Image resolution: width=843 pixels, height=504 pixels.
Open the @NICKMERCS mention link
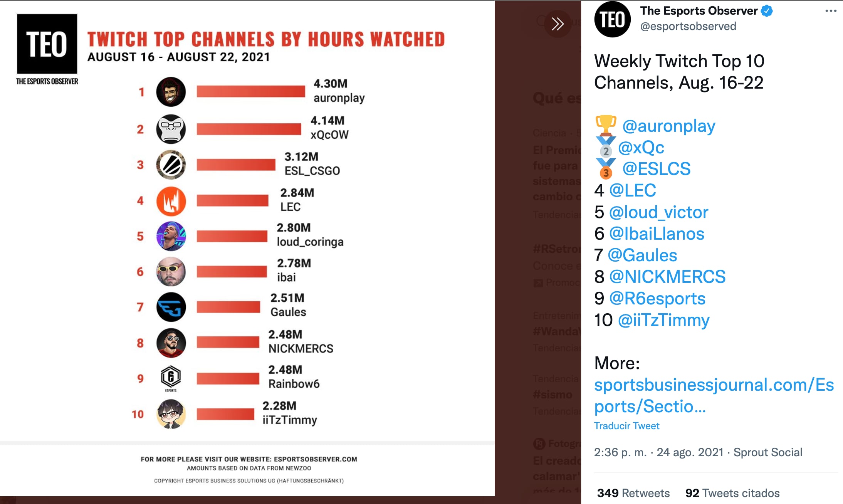point(667,277)
